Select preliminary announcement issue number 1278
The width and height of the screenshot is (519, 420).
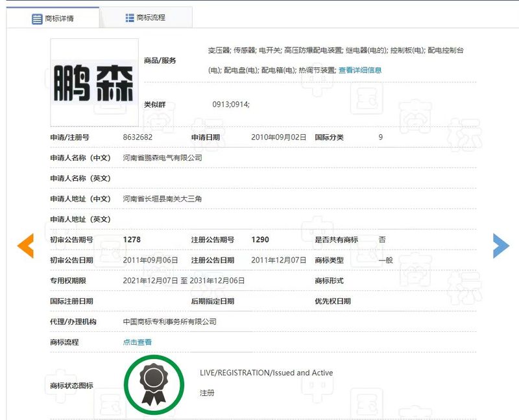coord(132,240)
